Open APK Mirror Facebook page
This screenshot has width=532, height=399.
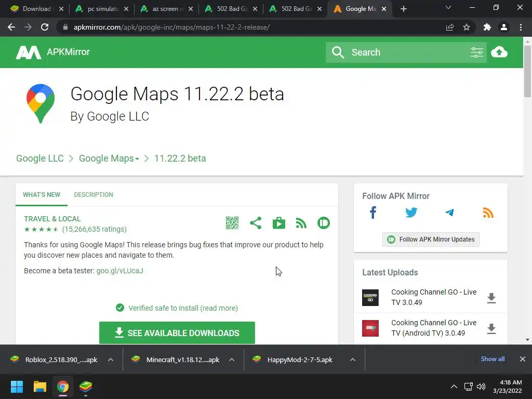[373, 212]
